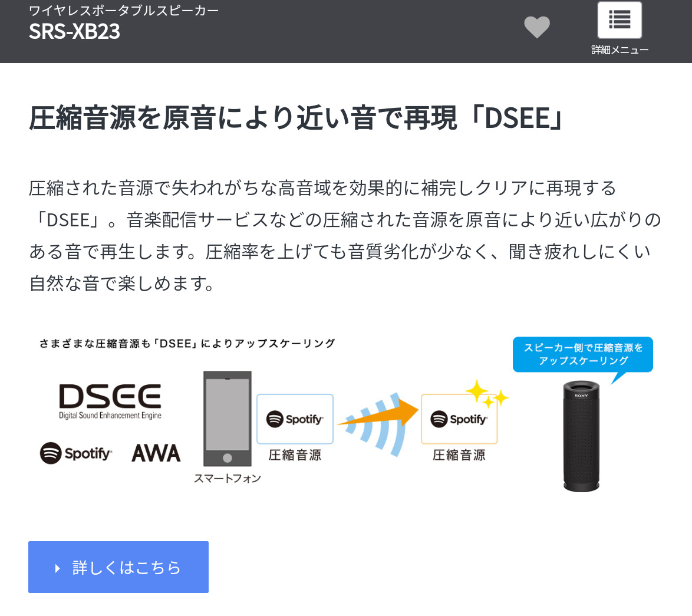Open the 詳細メニュー list icon

[619, 20]
